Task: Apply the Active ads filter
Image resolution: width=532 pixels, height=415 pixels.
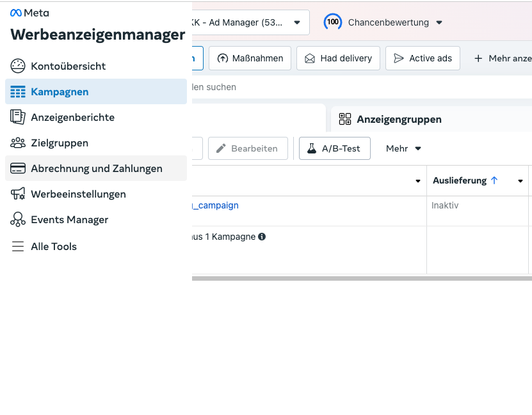Action: pyautogui.click(x=423, y=58)
